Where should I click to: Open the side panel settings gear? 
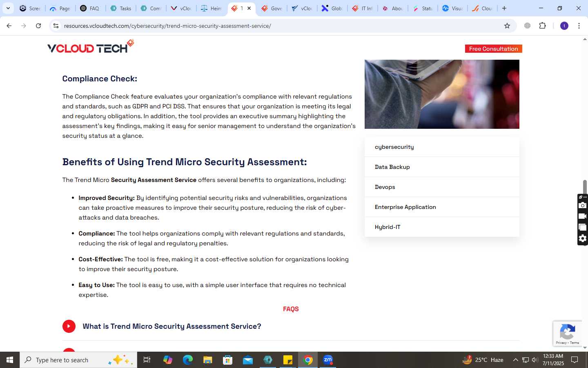[x=583, y=238]
